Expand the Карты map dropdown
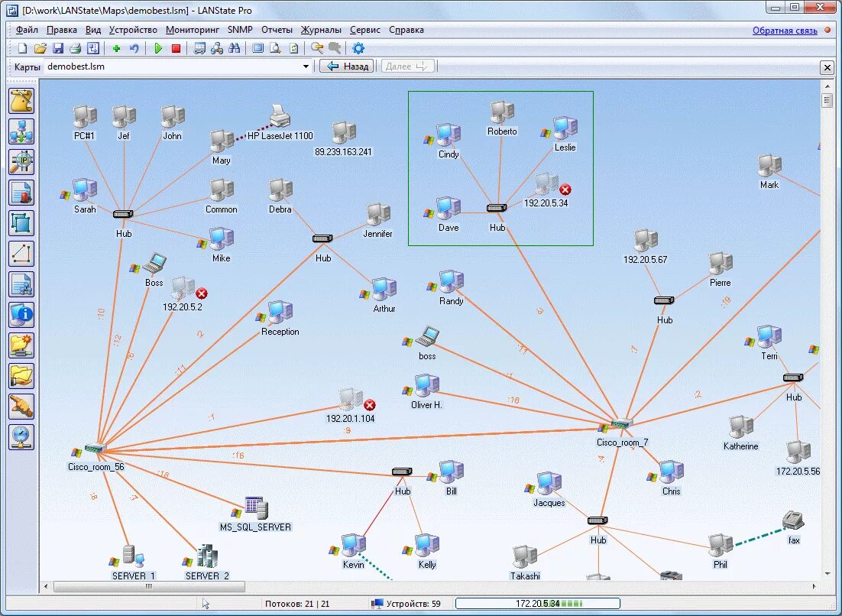842x616 pixels. point(306,66)
